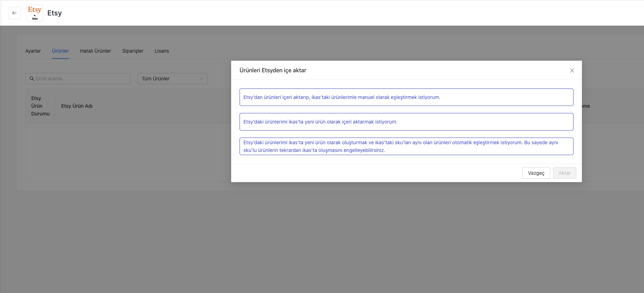Open the Ayarlar tab
644x293 pixels.
click(x=33, y=51)
